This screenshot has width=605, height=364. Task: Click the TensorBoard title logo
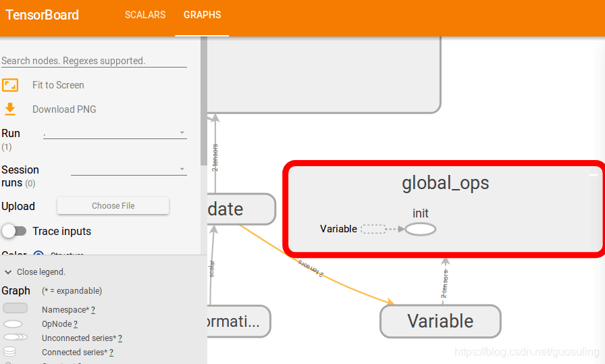[x=42, y=15]
